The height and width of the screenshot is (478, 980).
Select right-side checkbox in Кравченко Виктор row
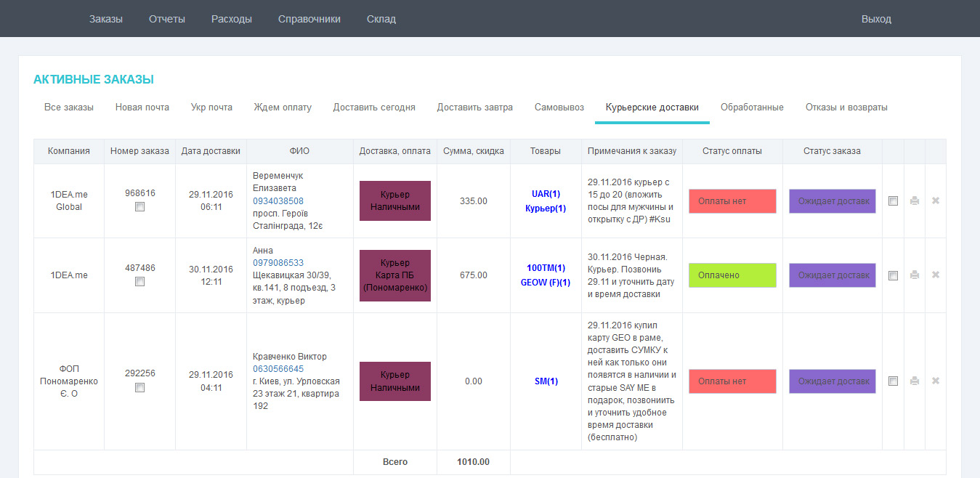coord(893,381)
